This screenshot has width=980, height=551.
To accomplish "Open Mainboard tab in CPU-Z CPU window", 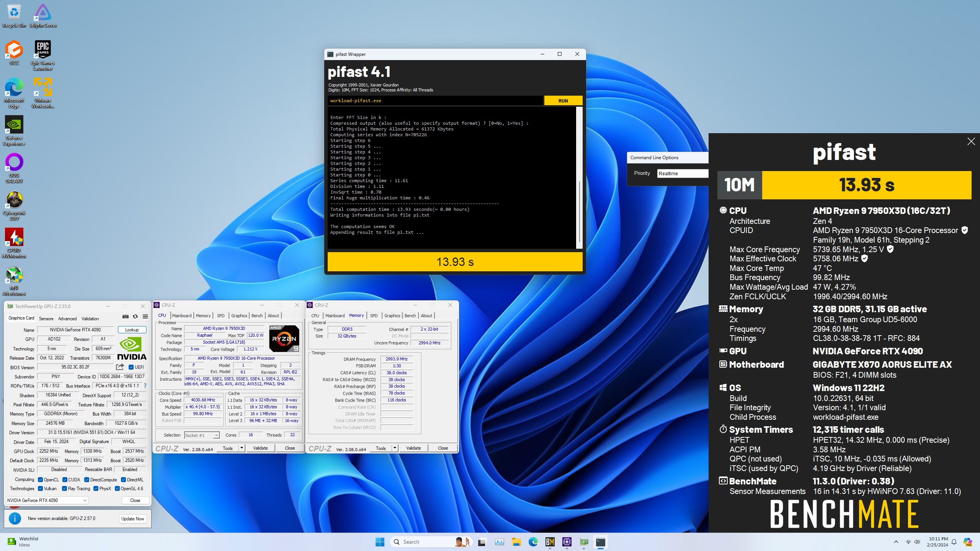I will (182, 316).
